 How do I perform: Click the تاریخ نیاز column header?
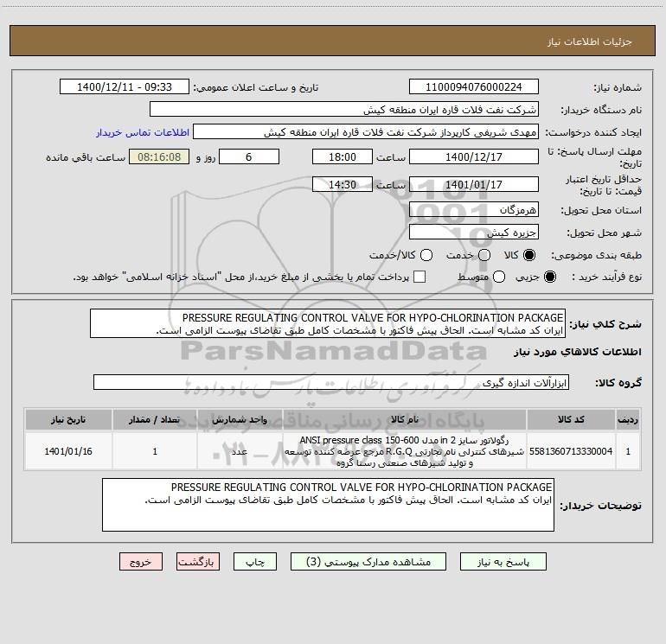pos(68,419)
